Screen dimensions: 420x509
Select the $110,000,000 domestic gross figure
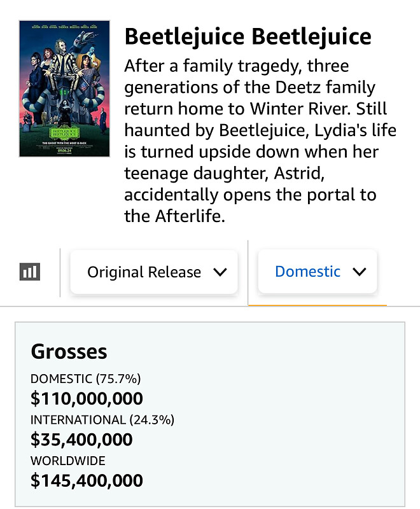[87, 399]
